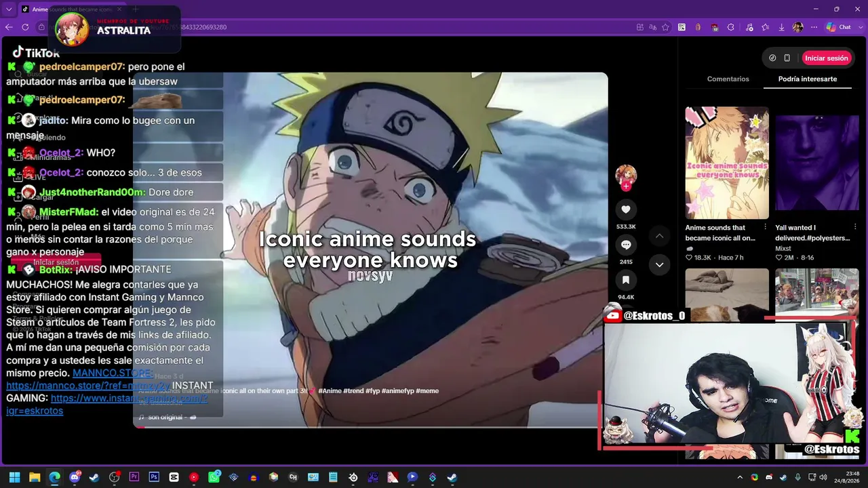Image resolution: width=868 pixels, height=488 pixels.
Task: Open browser downloads
Action: click(x=781, y=27)
